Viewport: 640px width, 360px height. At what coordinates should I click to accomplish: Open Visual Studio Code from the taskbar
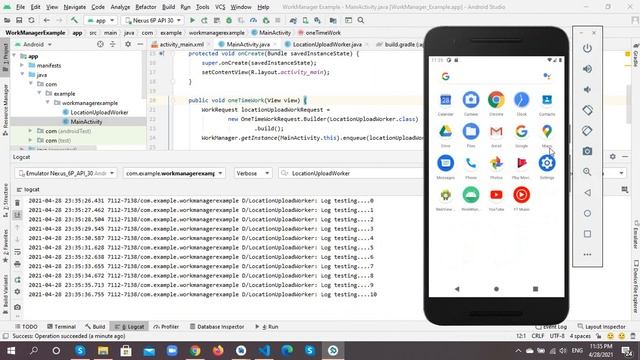[x=264, y=351]
